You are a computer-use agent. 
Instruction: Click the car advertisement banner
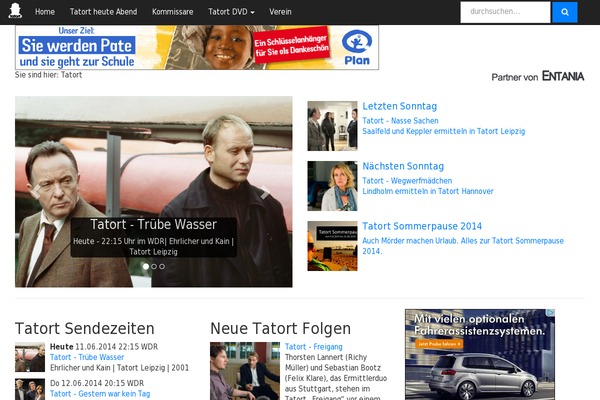pos(480,354)
